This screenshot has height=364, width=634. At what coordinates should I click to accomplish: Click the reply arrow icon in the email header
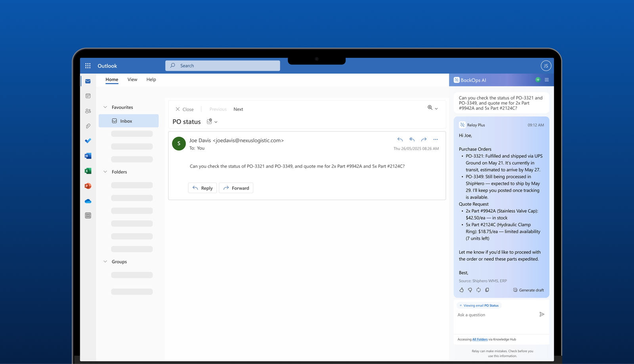tap(400, 139)
